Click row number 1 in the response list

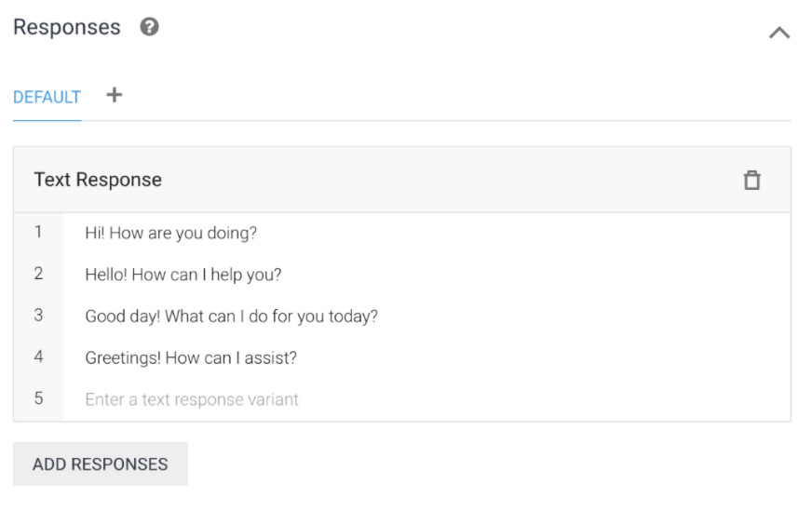point(38,232)
